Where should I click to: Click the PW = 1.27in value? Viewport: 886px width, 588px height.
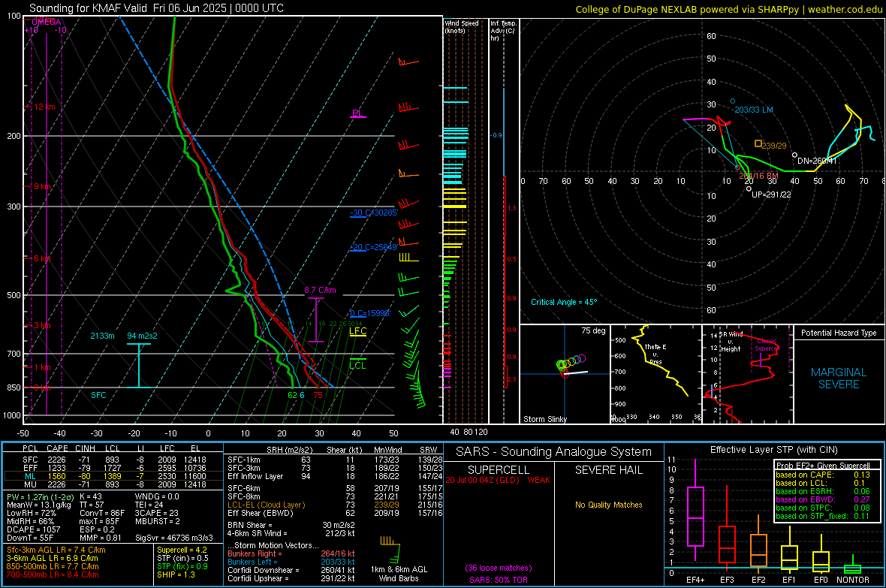tap(38, 497)
